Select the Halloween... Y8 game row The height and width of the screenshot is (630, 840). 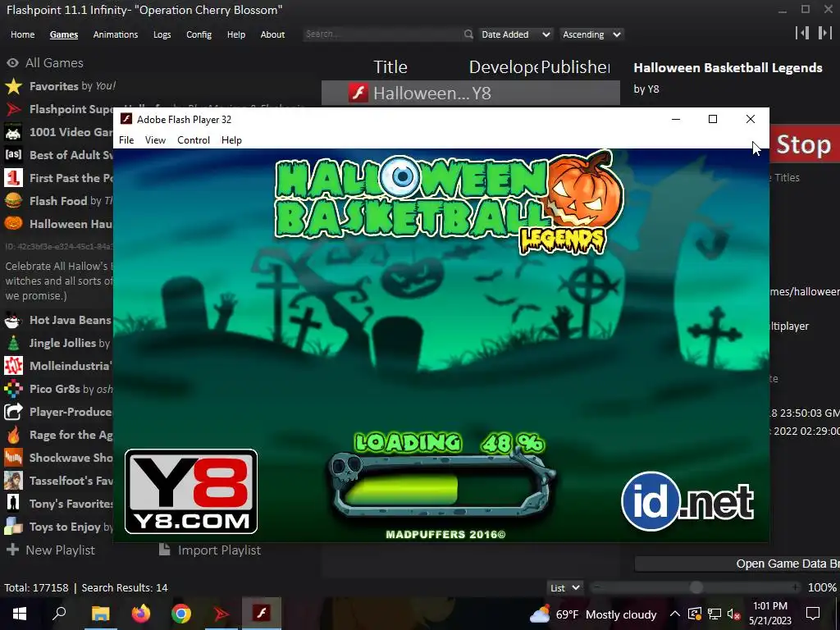coord(470,94)
